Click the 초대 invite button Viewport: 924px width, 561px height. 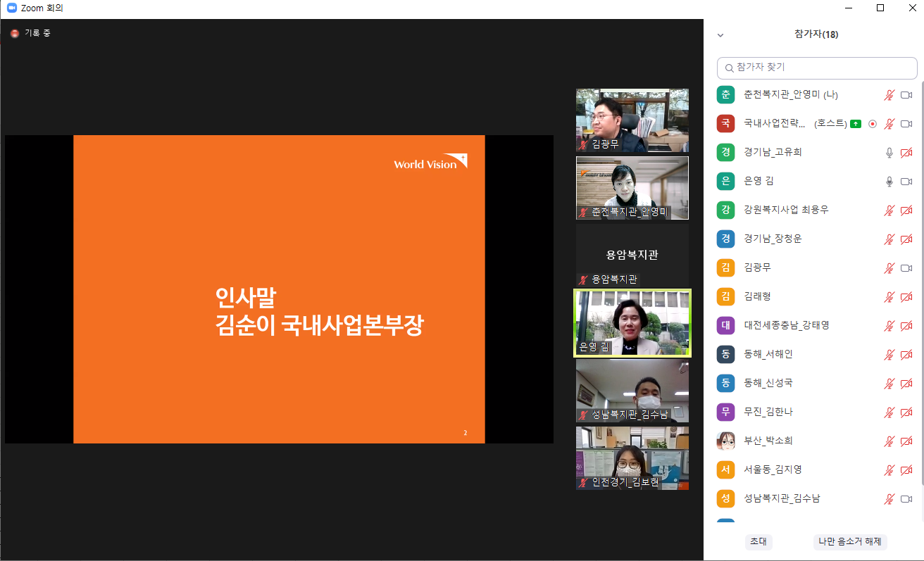758,541
